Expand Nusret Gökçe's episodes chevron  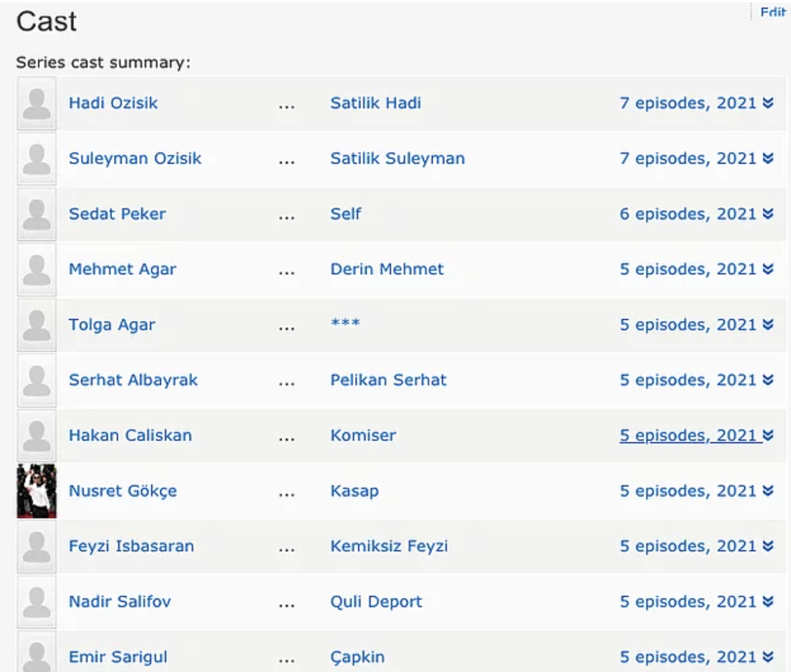coord(768,491)
